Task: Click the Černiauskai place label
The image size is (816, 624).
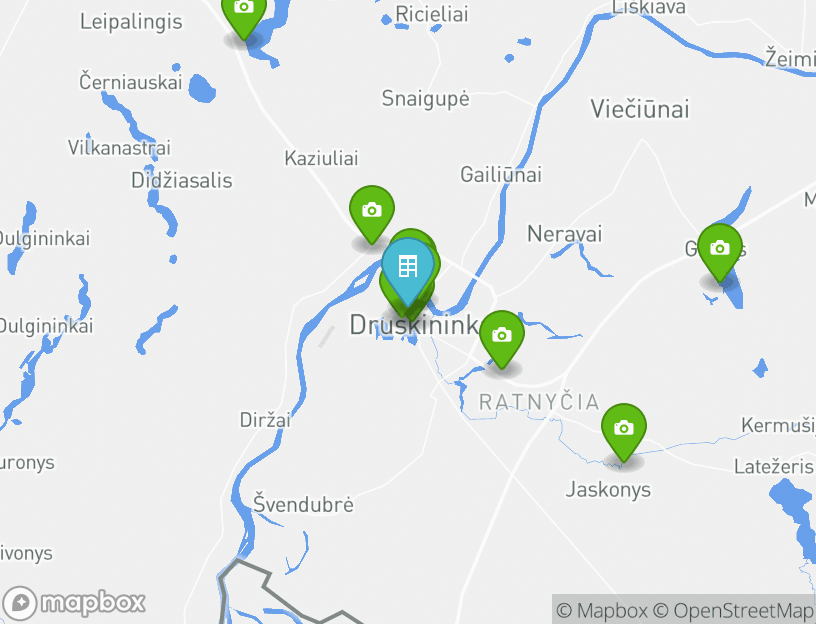Action: [x=131, y=82]
